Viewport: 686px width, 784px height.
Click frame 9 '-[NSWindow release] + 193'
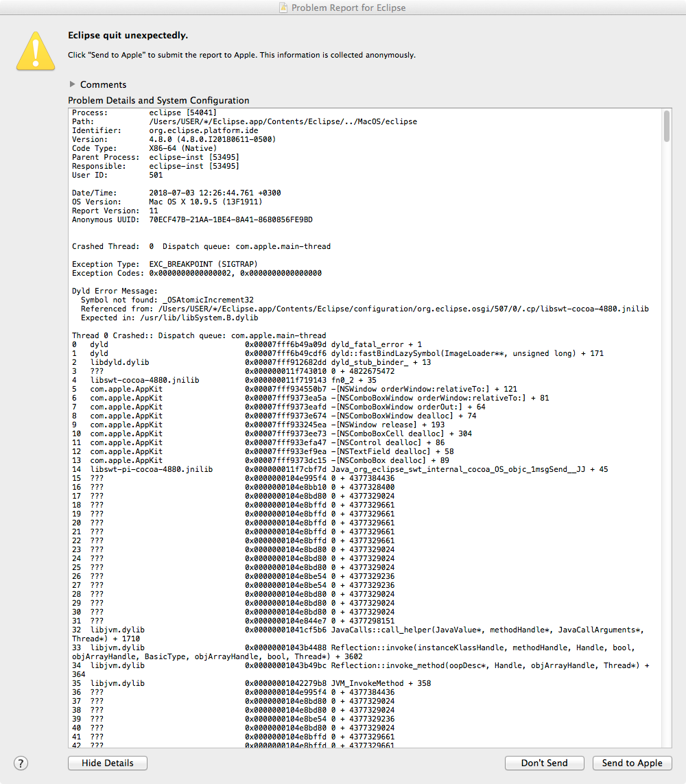(x=258, y=425)
